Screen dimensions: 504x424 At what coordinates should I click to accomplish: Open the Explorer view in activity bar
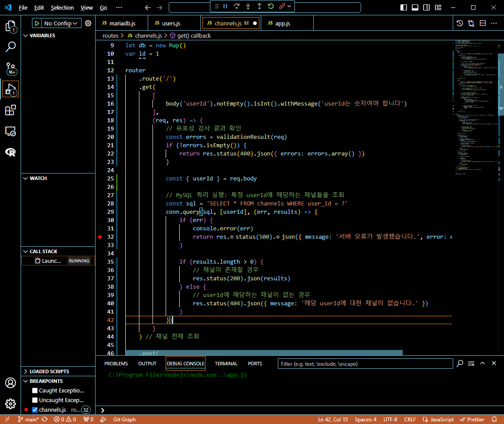tap(11, 26)
